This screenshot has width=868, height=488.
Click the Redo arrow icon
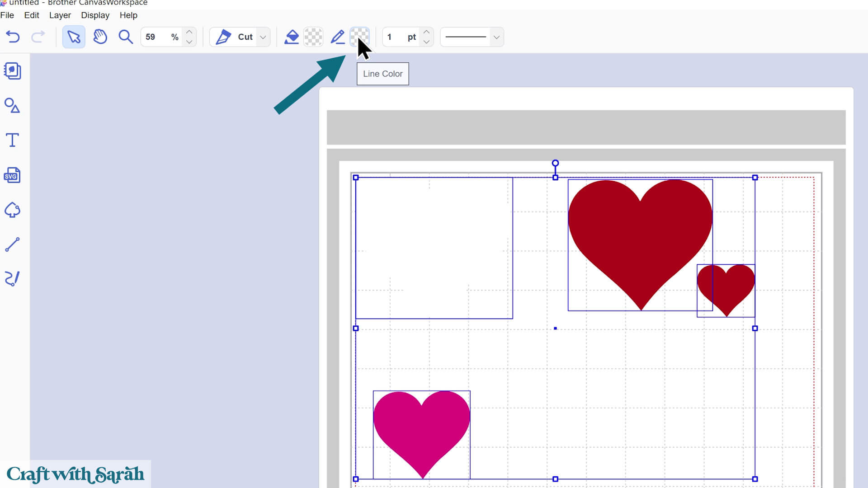pos(38,37)
